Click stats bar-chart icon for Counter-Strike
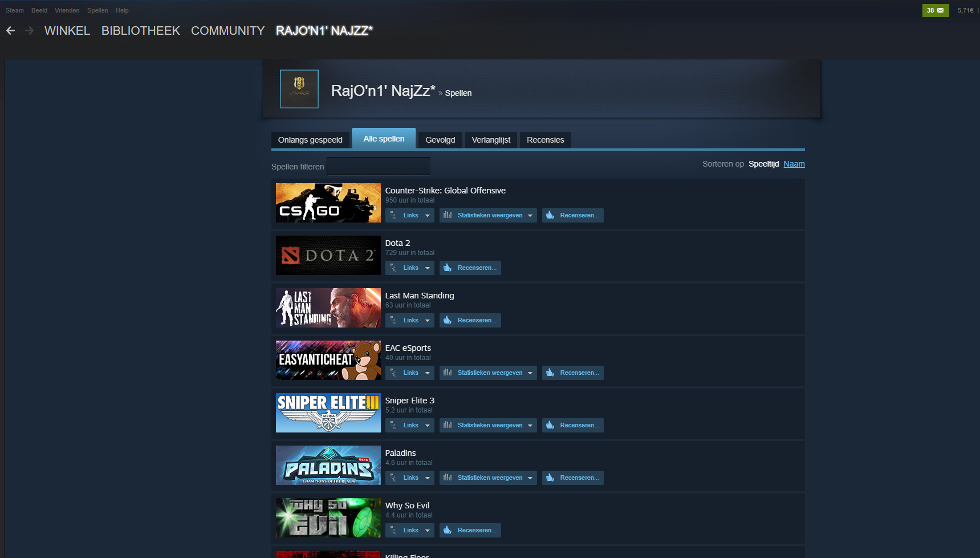 click(448, 215)
